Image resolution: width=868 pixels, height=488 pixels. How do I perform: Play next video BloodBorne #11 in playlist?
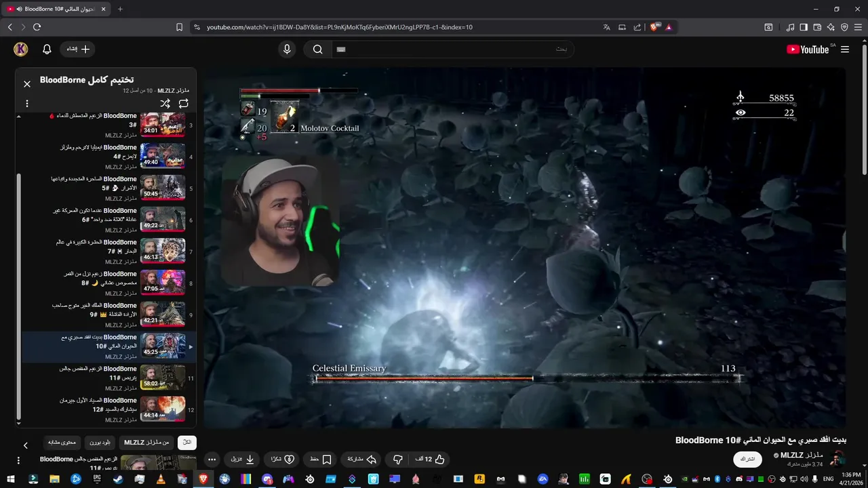pyautogui.click(x=108, y=378)
